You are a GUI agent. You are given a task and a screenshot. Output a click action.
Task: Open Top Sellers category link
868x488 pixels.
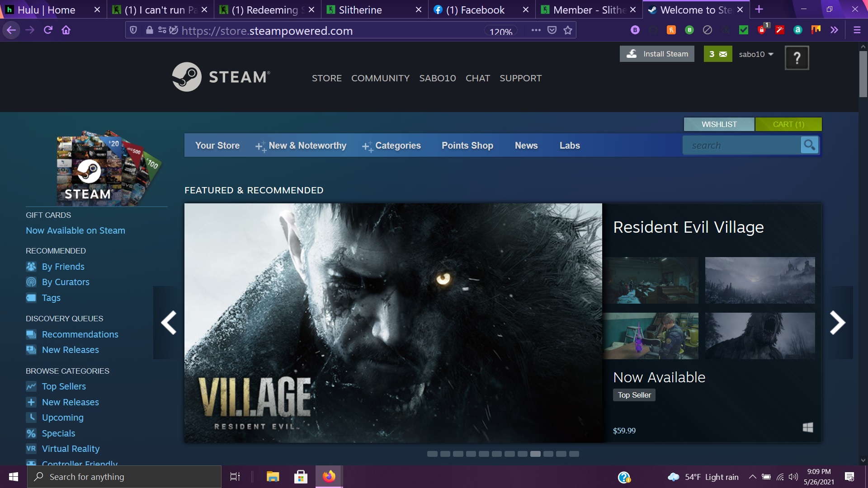[x=64, y=386]
